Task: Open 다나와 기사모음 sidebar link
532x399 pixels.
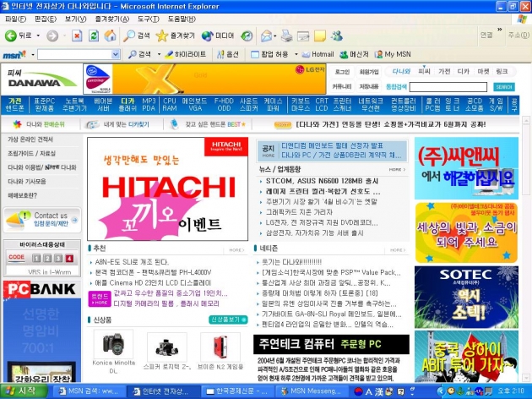Action: (27, 182)
